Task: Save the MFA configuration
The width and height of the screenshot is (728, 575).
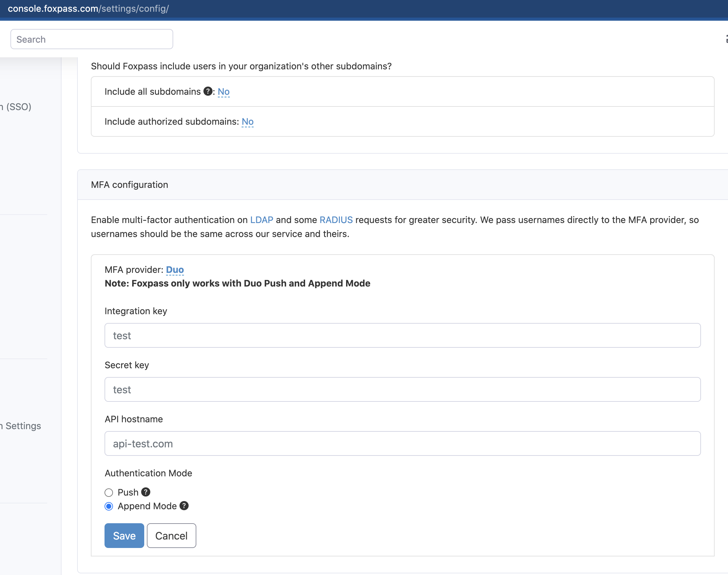Action: (124, 535)
